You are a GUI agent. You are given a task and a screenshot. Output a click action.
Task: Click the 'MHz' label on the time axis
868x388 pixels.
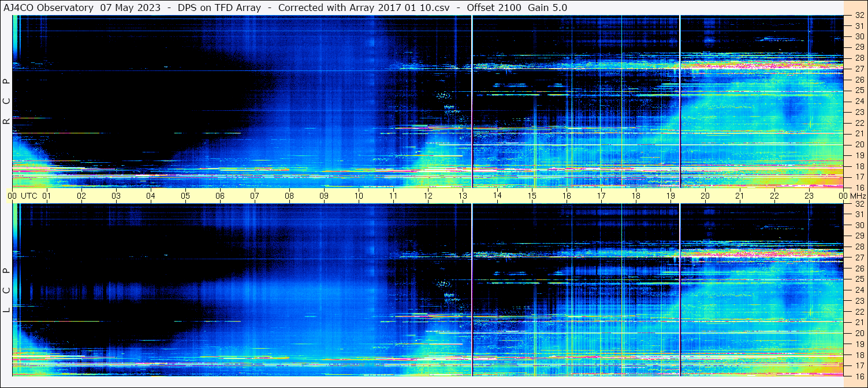(x=858, y=196)
